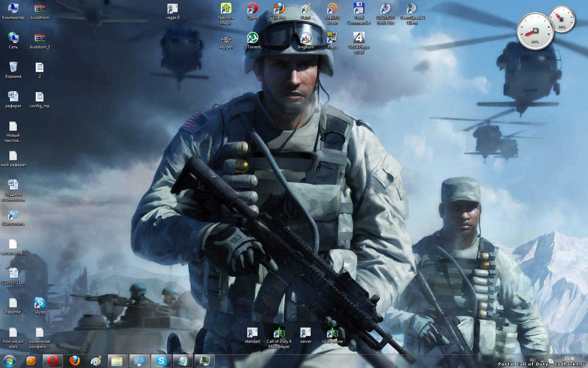The width and height of the screenshot is (588, 368).
Task: Select the how we kill stars file
Action: (x=13, y=338)
